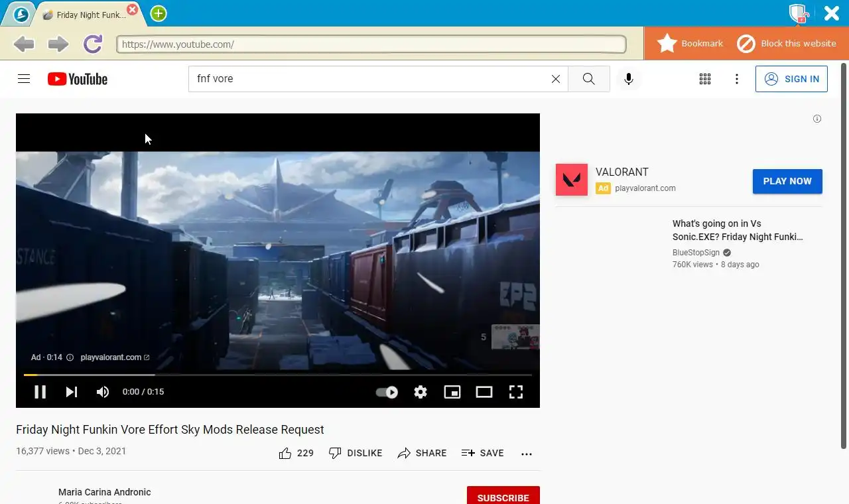Screen dimensions: 849x504
Task: Dislike the video
Action: (356, 453)
